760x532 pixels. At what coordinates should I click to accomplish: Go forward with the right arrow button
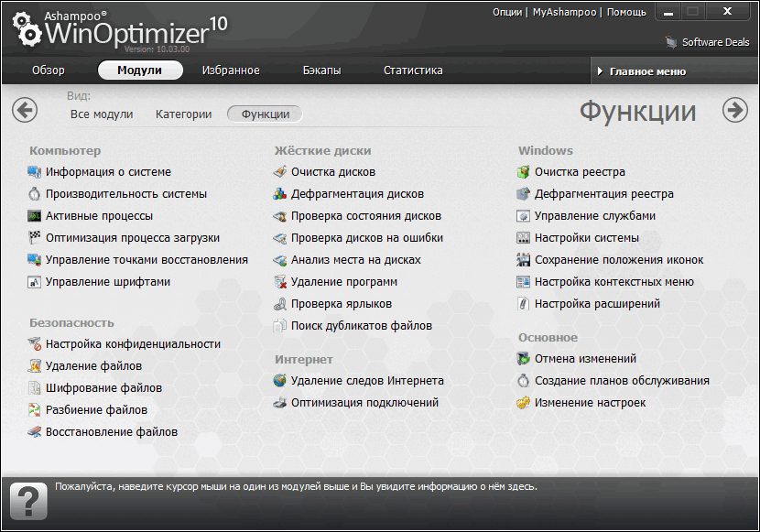tap(734, 110)
